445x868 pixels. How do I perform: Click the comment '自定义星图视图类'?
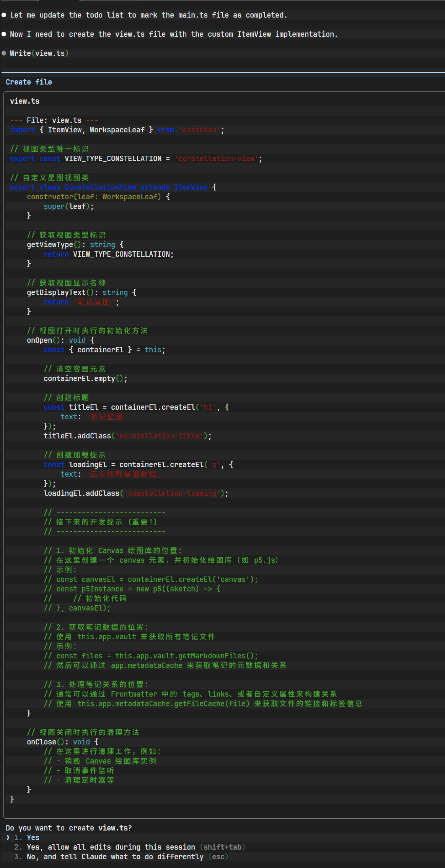click(x=49, y=178)
